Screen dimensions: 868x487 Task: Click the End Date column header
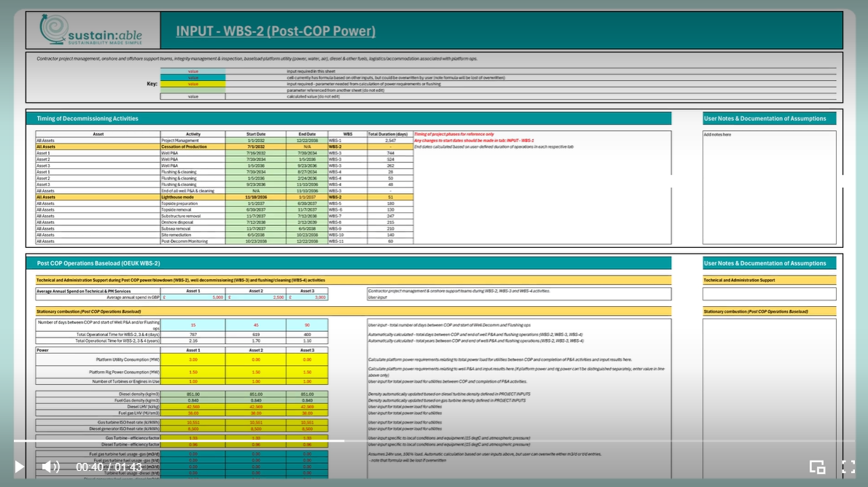click(x=307, y=134)
